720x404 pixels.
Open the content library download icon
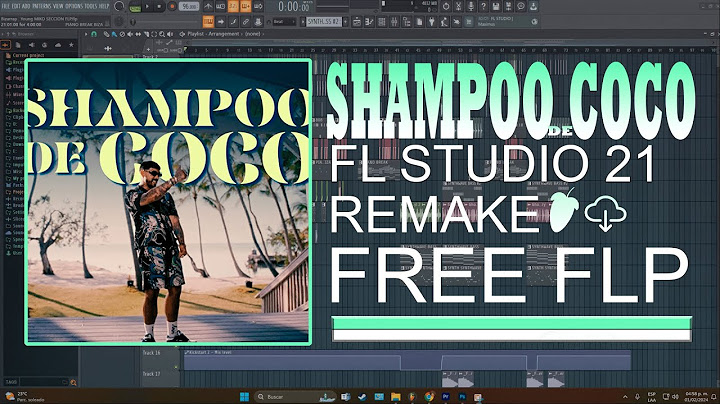(x=533, y=6)
